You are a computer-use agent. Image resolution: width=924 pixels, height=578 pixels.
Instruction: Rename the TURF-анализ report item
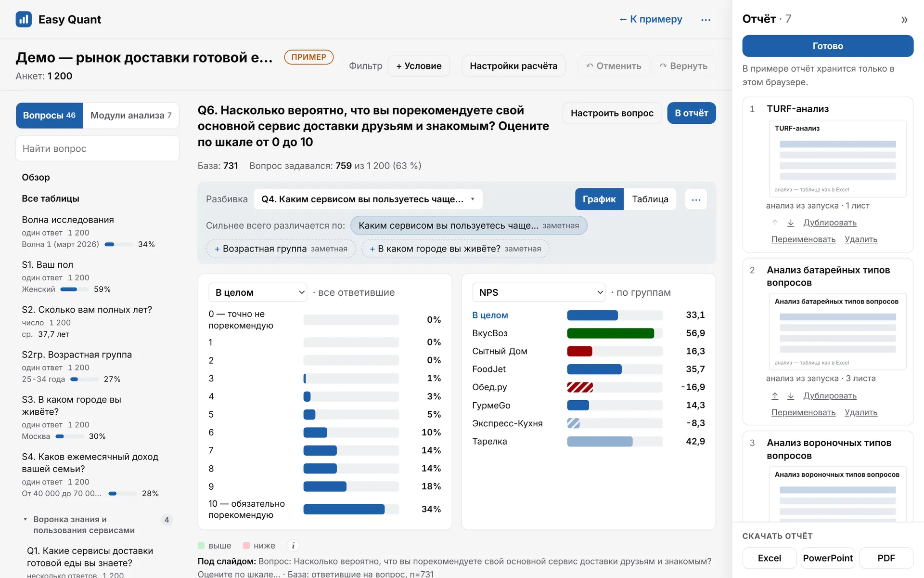tap(803, 239)
